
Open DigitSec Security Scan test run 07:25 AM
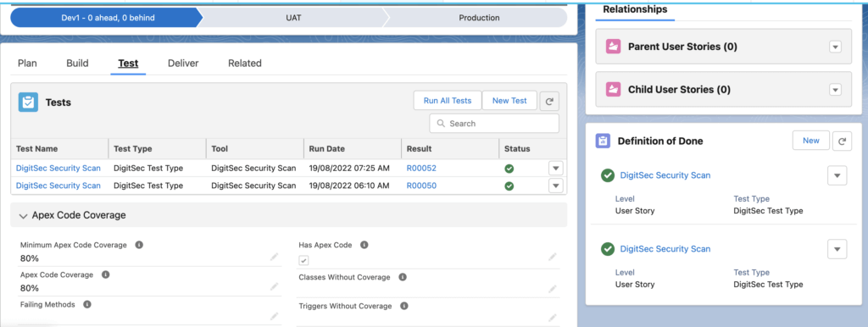(58, 169)
